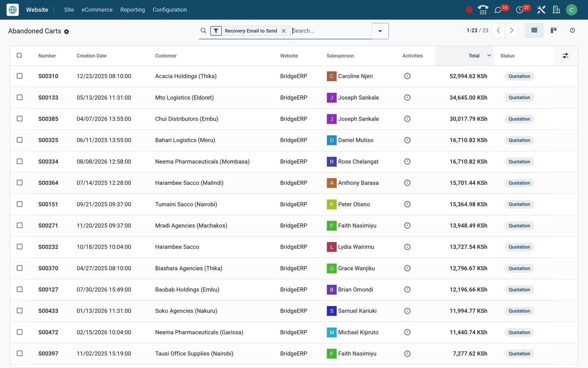Viewport: 588px width, 368px height.
Task: Open activity clock for order S00364
Action: click(x=407, y=183)
